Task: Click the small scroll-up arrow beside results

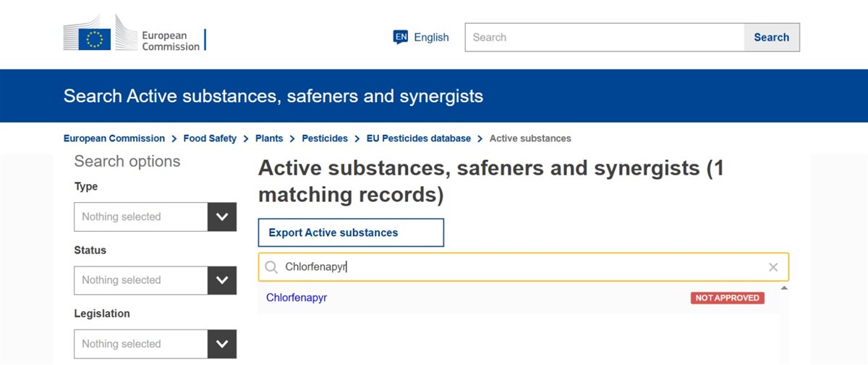Action: (784, 289)
